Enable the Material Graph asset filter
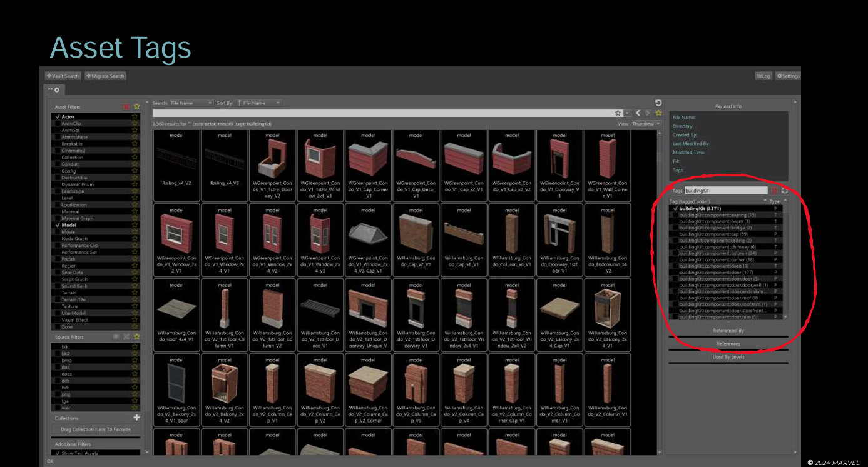Image resolution: width=868 pixels, height=467 pixels. [57, 218]
